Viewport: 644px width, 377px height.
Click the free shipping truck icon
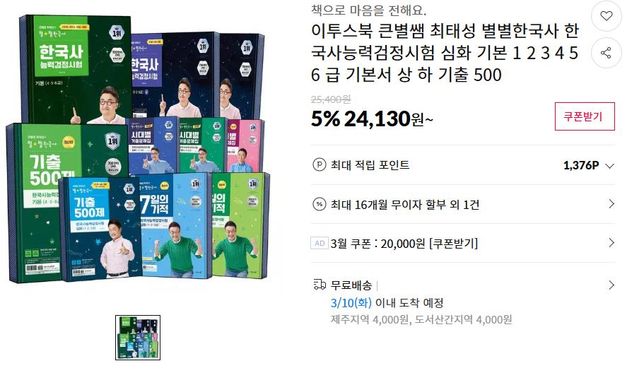320,285
